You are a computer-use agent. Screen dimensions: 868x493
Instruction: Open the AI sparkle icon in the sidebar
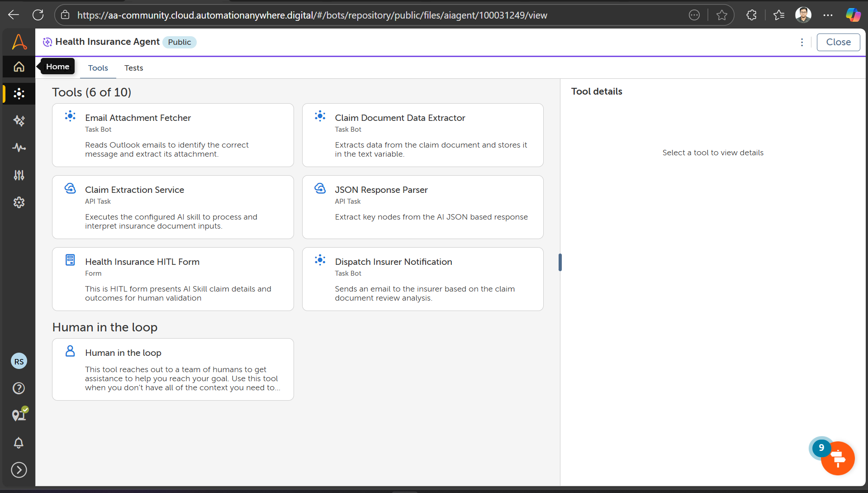19,121
